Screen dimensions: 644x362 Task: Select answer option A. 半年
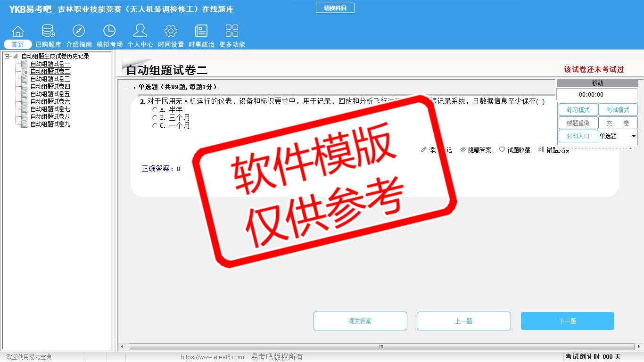pyautogui.click(x=155, y=109)
